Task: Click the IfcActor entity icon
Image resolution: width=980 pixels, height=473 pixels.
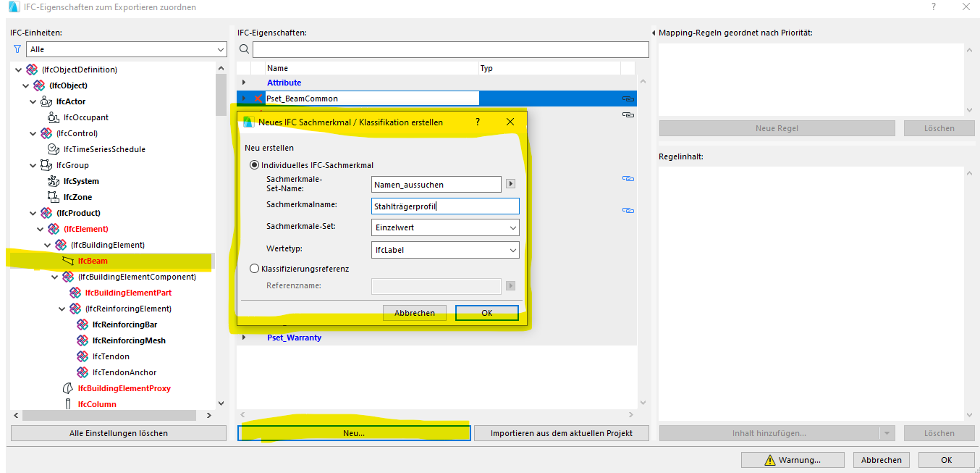Action: click(46, 101)
